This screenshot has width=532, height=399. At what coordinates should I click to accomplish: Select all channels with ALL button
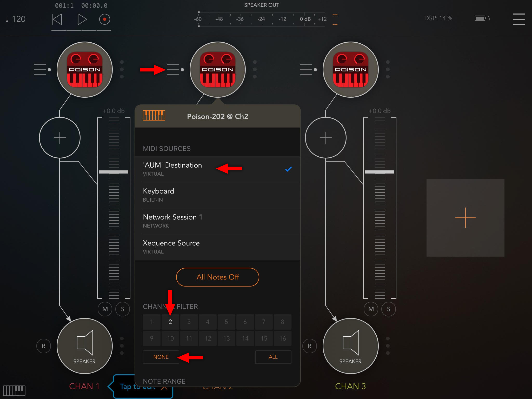click(x=273, y=357)
